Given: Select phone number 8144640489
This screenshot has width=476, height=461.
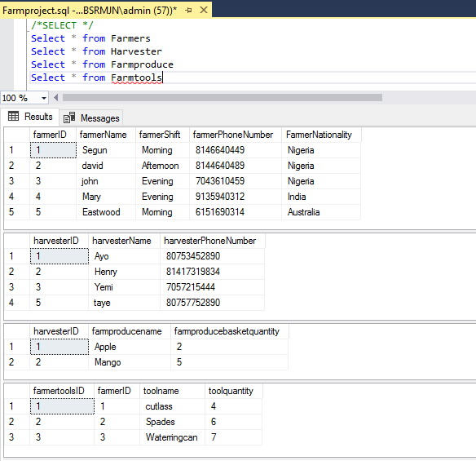Looking at the screenshot, I should point(236,166).
